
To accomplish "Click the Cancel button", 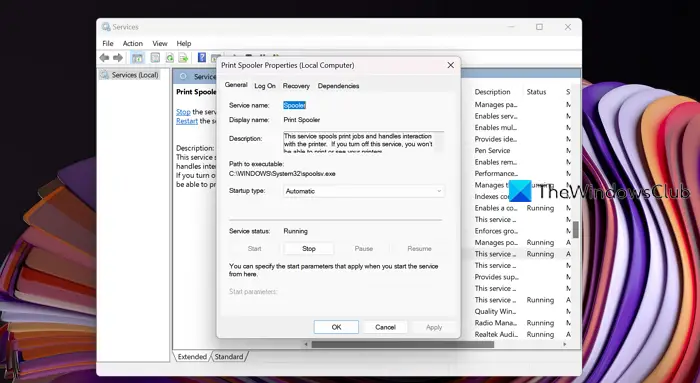I will 385,327.
